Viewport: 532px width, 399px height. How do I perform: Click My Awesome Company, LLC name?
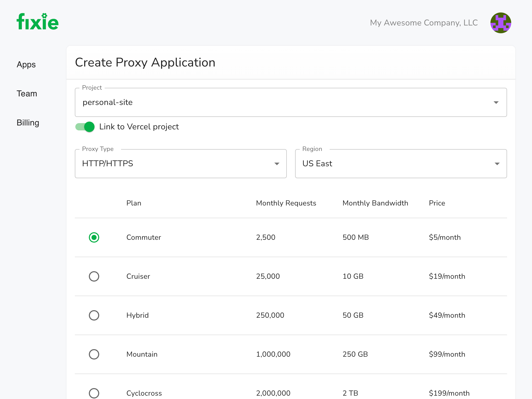(424, 23)
